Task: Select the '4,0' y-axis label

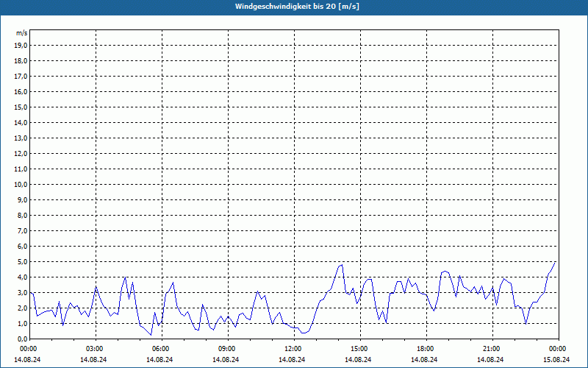Action: pyautogui.click(x=22, y=277)
